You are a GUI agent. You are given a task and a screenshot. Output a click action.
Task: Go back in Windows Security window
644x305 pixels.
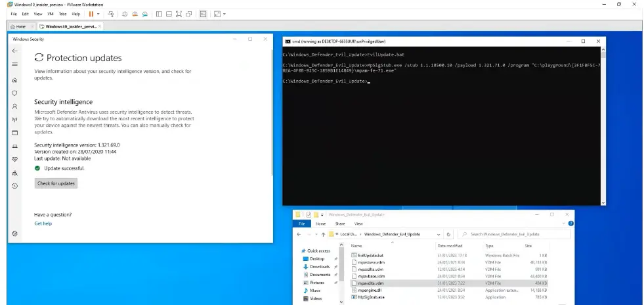15,51
